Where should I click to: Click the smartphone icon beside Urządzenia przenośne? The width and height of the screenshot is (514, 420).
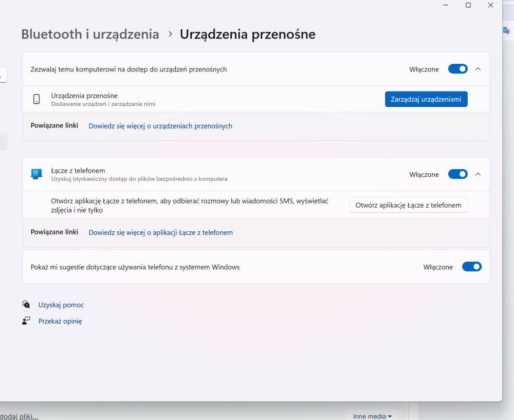(x=36, y=99)
